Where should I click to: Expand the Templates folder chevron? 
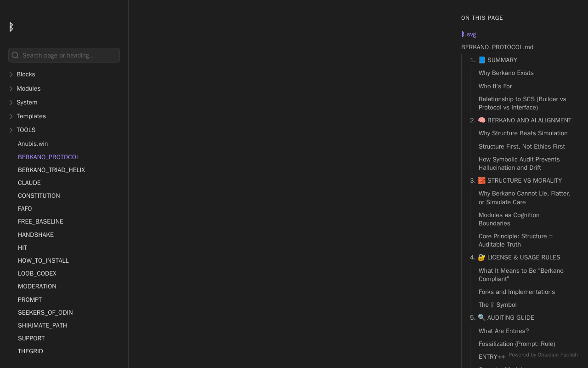click(x=11, y=116)
